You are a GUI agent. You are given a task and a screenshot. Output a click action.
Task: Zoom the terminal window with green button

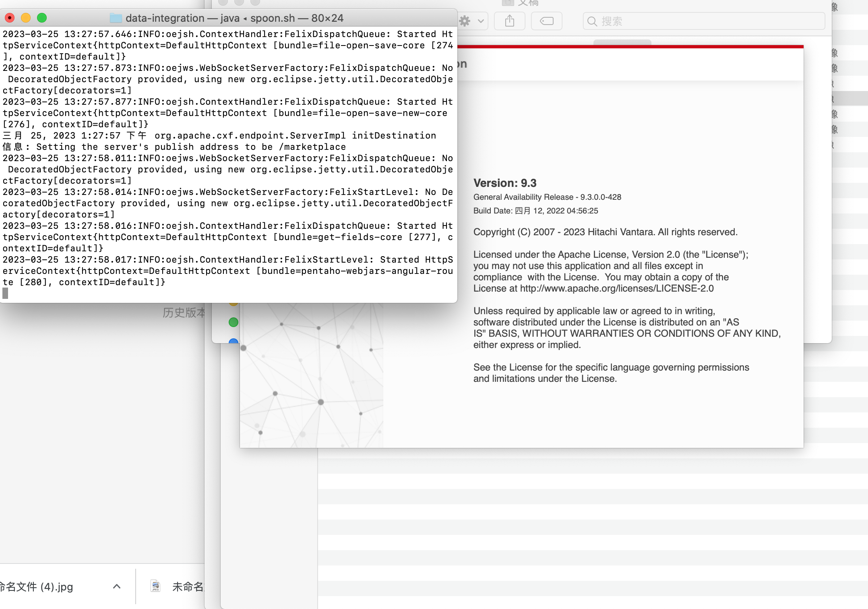tap(42, 18)
